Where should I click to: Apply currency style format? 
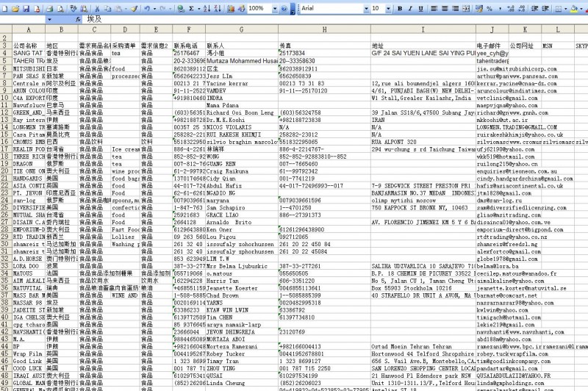(x=479, y=9)
